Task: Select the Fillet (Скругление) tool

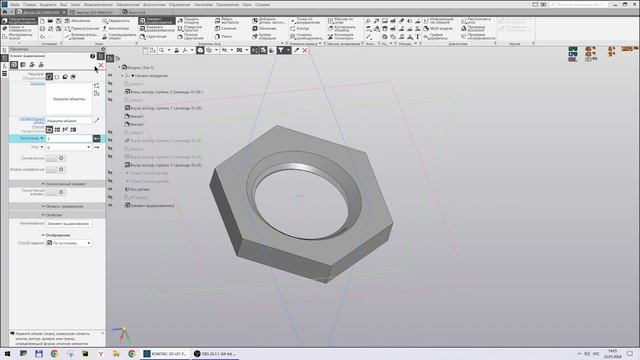Action: pos(153,36)
